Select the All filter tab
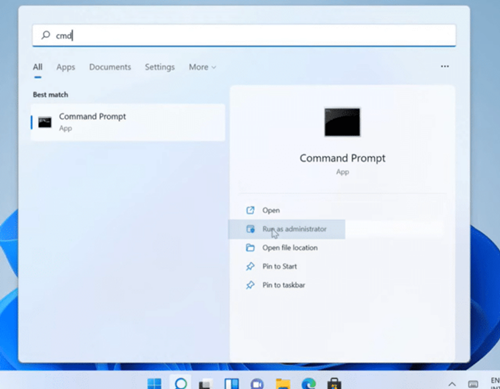 click(x=38, y=67)
